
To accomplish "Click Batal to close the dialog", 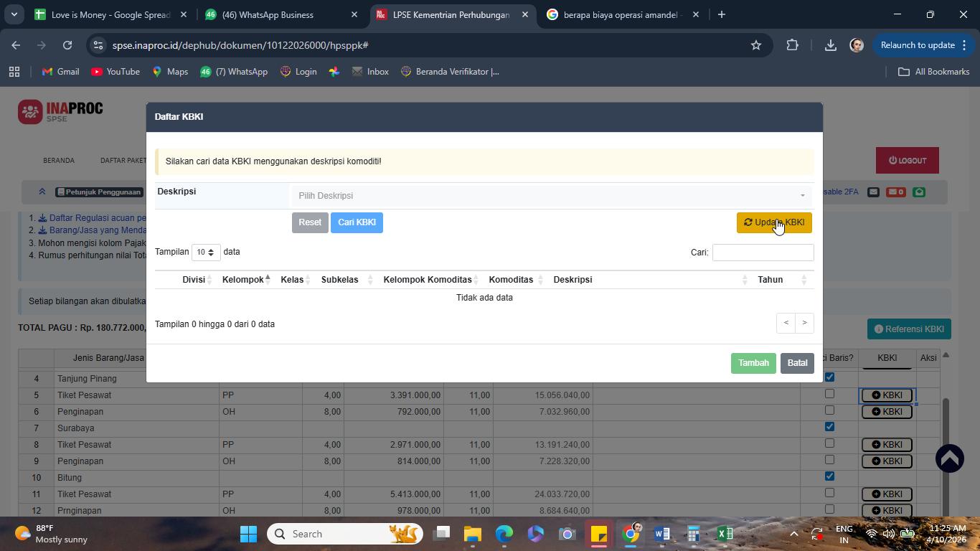I will point(797,363).
